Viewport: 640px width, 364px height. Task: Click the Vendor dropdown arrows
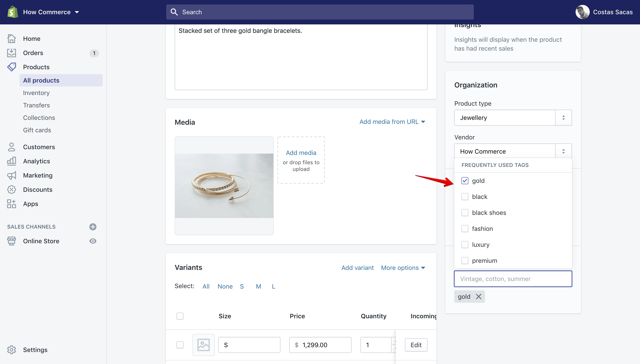[563, 151]
